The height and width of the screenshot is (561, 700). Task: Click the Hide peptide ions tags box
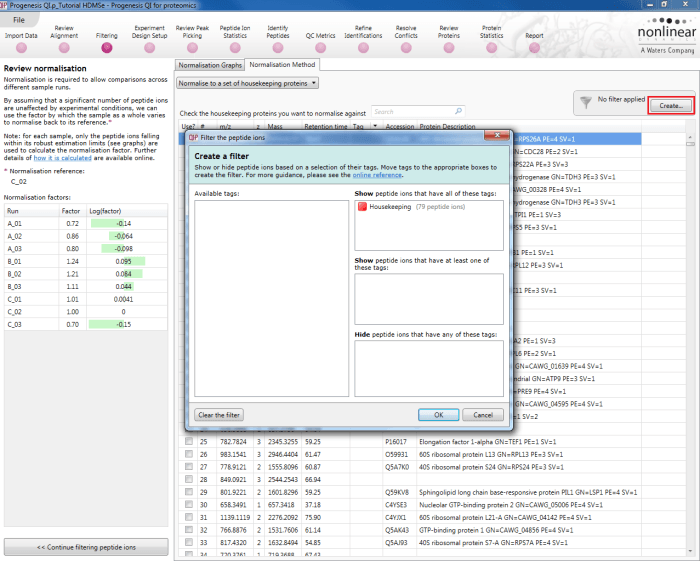click(429, 368)
